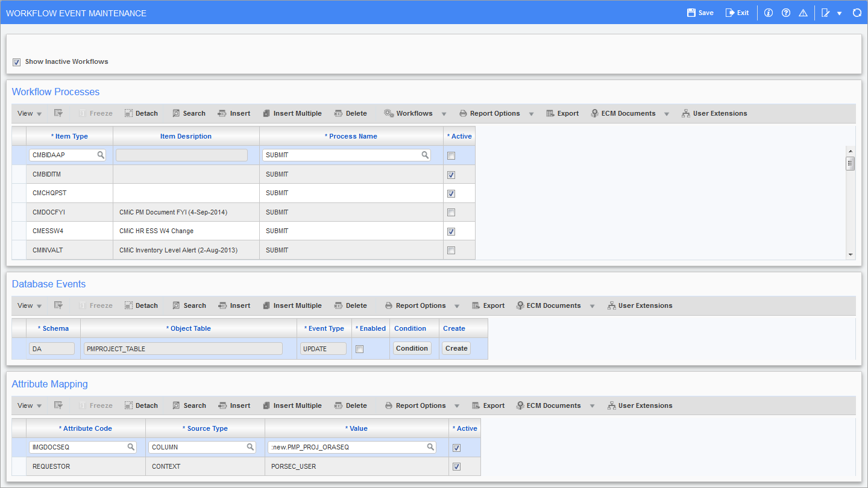This screenshot has height=488, width=868.
Task: Open the Workflows menu in Workflow Processes toolbar
Action: [414, 113]
